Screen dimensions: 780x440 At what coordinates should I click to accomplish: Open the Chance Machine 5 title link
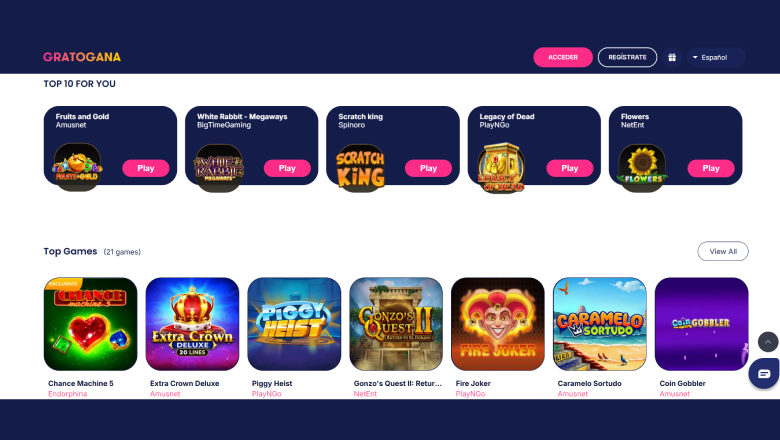tap(81, 383)
